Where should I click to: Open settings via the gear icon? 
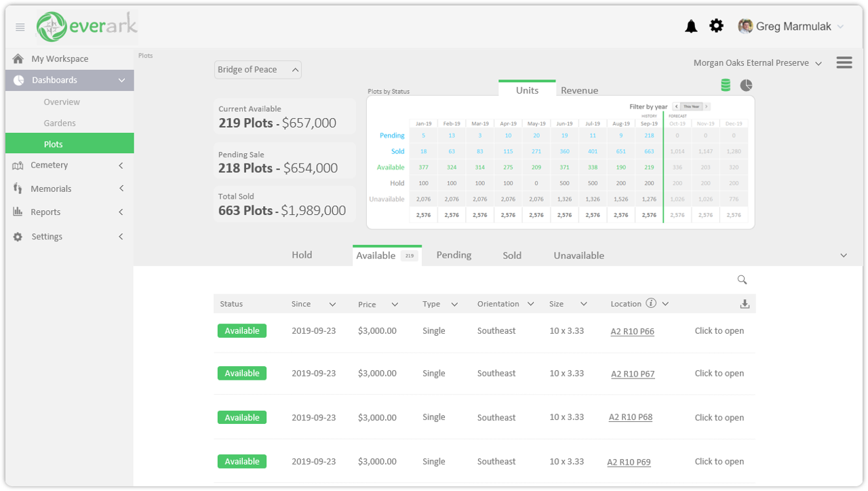click(x=716, y=25)
